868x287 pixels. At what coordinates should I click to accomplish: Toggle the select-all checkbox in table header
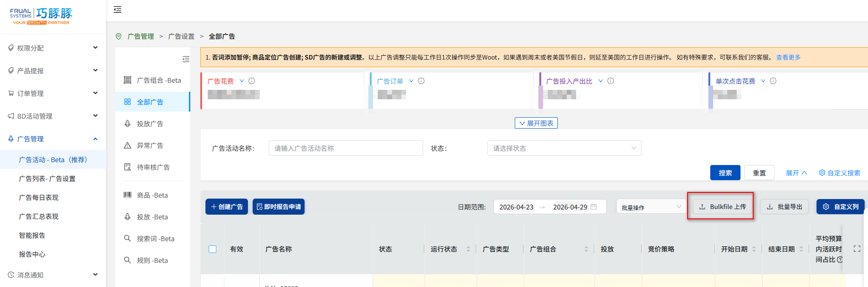point(213,249)
